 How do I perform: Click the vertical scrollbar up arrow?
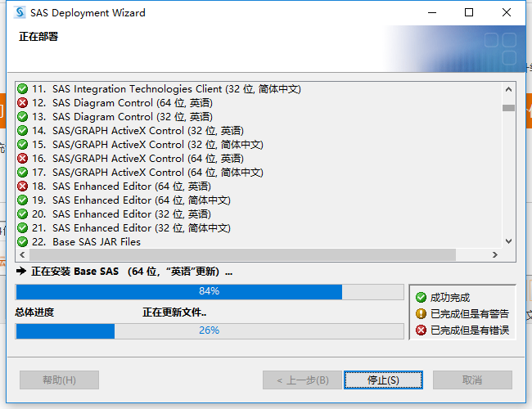(x=508, y=89)
